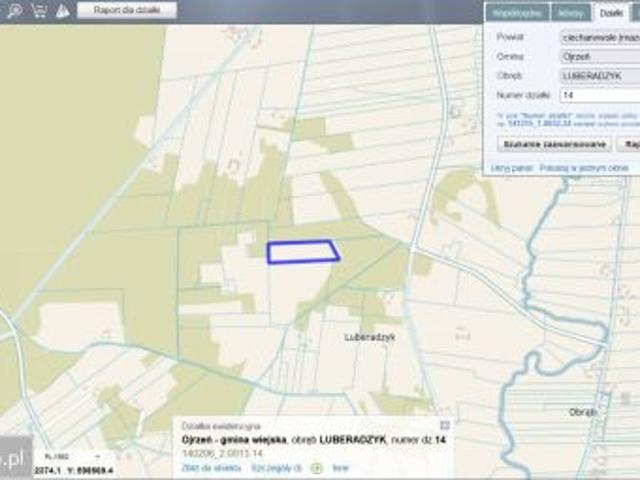Image resolution: width=640 pixels, height=480 pixels.
Task: Open the shopping cart icon in toolbar
Action: (39, 10)
